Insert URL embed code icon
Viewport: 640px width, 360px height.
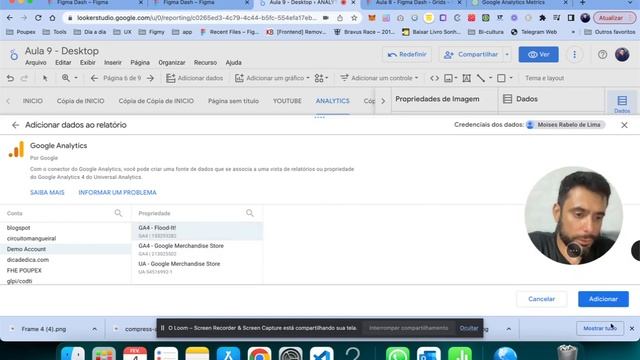point(434,78)
